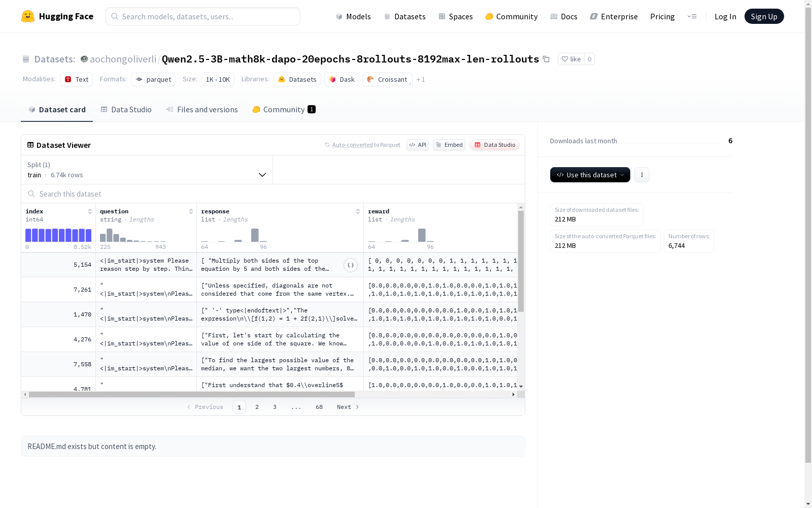Click the table's vertical scrollbar
The width and height of the screenshot is (812, 508).
click(521, 261)
